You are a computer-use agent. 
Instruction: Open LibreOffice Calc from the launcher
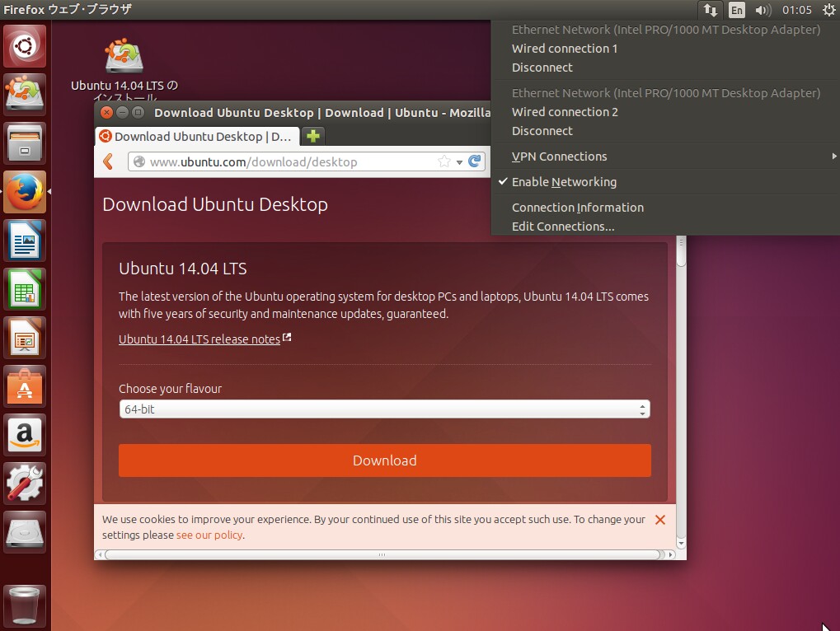[x=25, y=289]
